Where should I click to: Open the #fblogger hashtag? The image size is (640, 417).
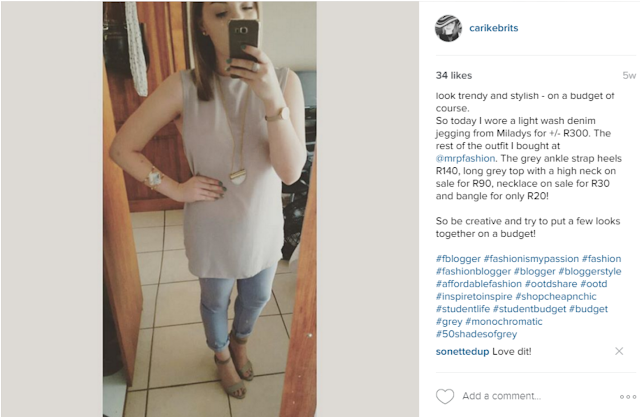(x=458, y=259)
